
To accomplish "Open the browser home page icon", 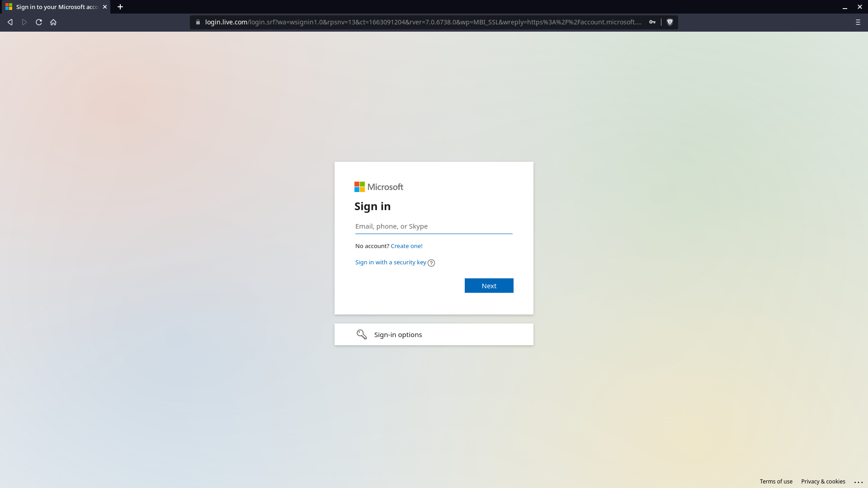I will tap(53, 22).
